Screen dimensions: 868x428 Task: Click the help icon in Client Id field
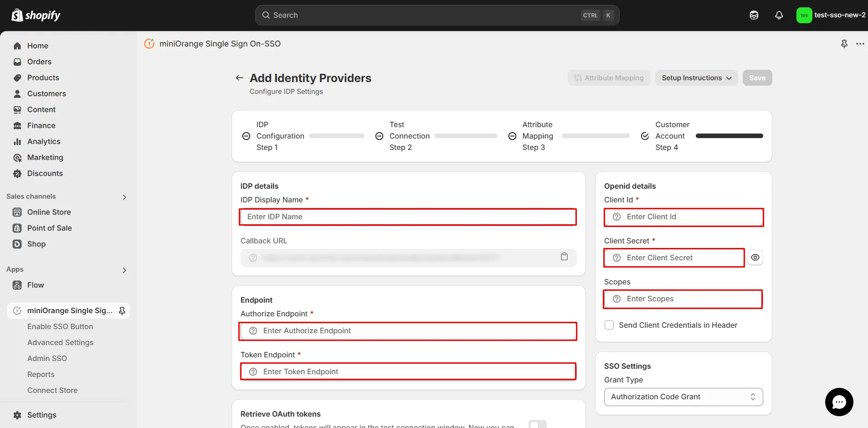[616, 217]
